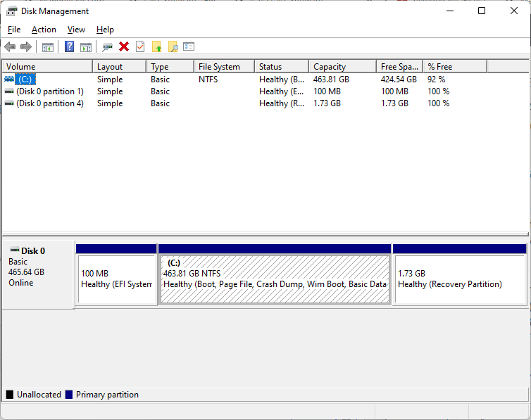The width and height of the screenshot is (531, 420).
Task: Sort by the Volume column header
Action: [47, 67]
